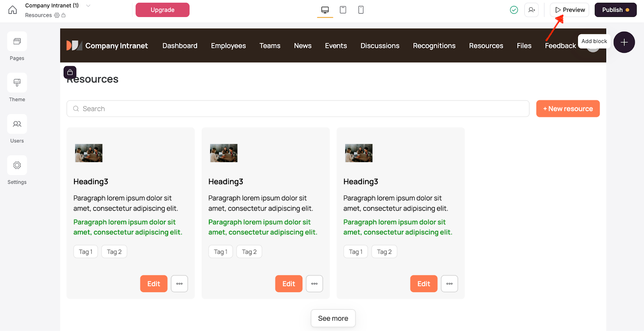Click Tag 2 on the second card
The height and width of the screenshot is (331, 644).
pos(249,252)
